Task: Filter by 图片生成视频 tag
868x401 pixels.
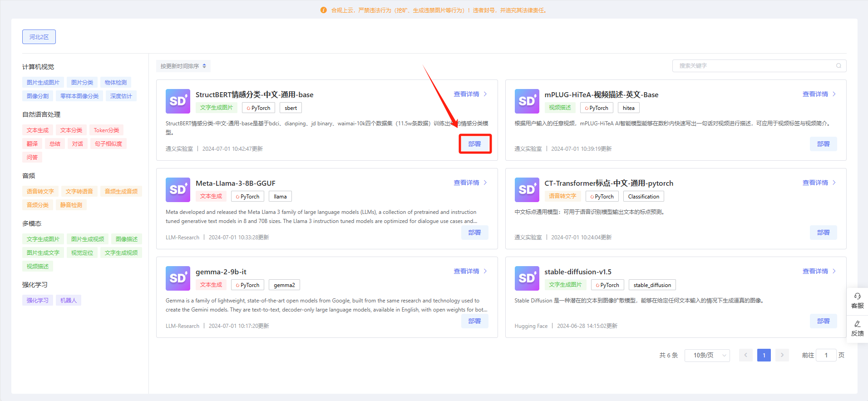Action: point(88,239)
